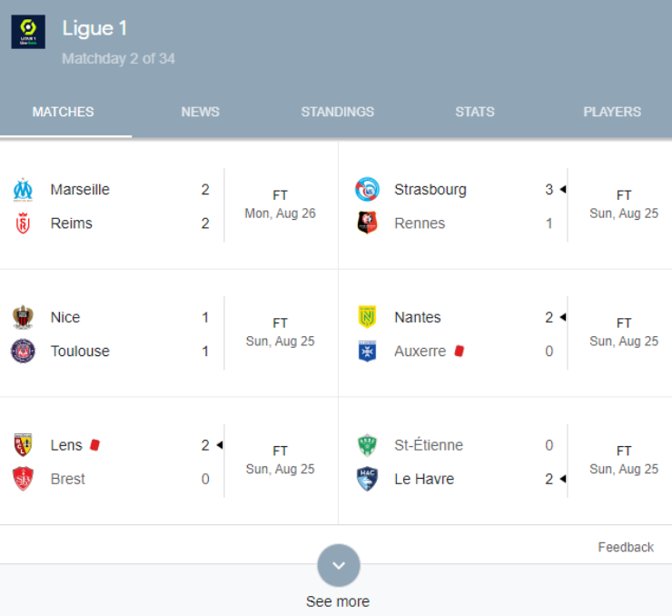Click the Marseille club crest
The width and height of the screenshot is (672, 616).
(x=23, y=190)
